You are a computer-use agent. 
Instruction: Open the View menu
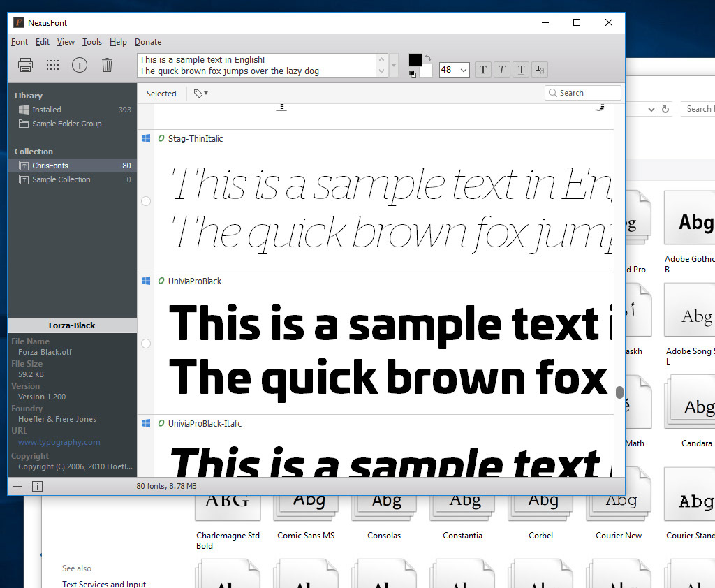coord(66,42)
